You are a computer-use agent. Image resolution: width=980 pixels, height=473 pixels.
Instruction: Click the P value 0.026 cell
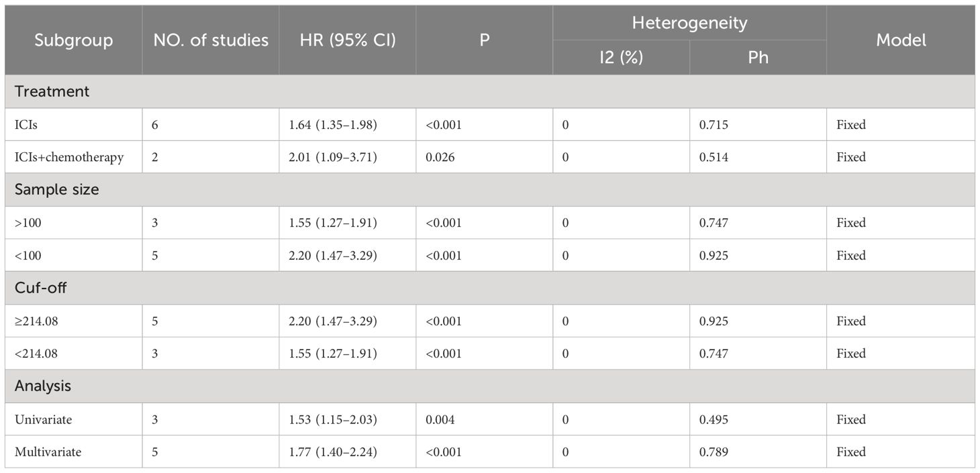click(x=485, y=157)
